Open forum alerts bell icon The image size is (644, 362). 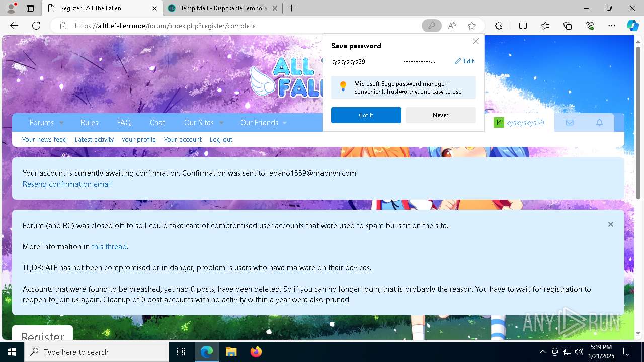tap(599, 122)
